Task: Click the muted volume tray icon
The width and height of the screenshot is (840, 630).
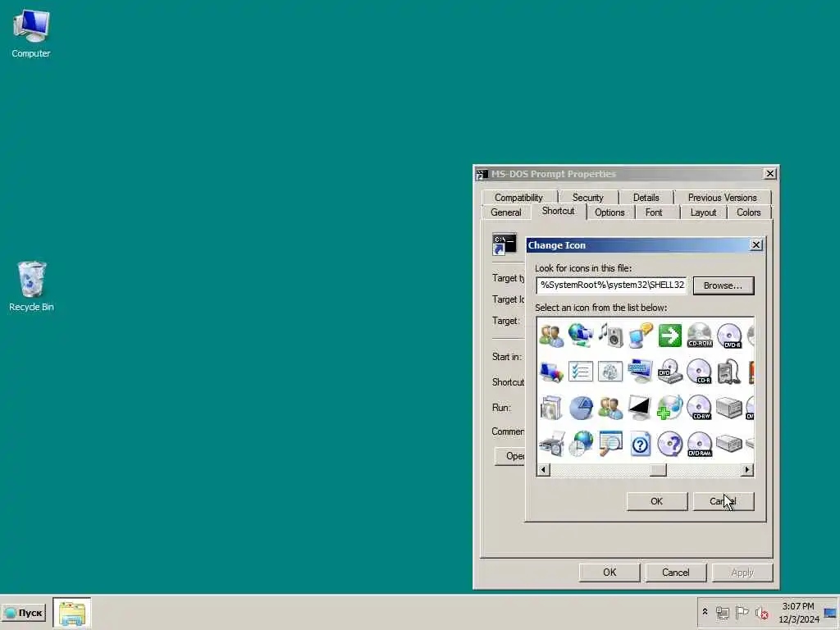Action: [761, 612]
